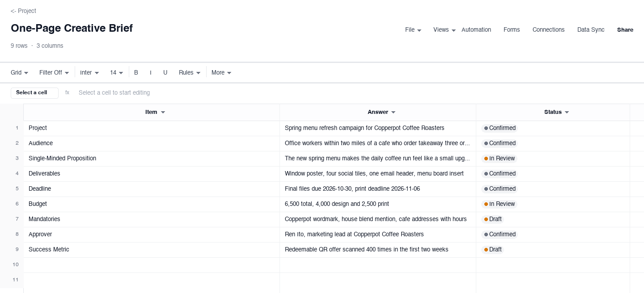
Task: Select the 'Office workers within two miles' answer
Action: click(x=378, y=143)
